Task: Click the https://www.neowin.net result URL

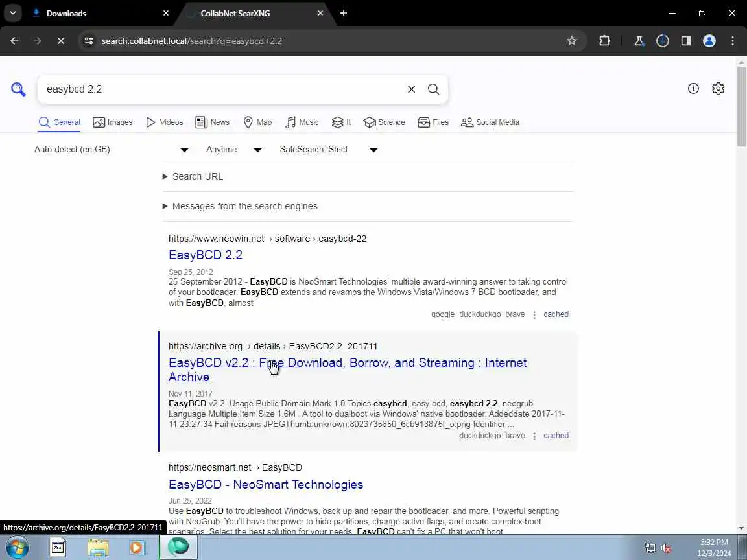Action: click(267, 239)
